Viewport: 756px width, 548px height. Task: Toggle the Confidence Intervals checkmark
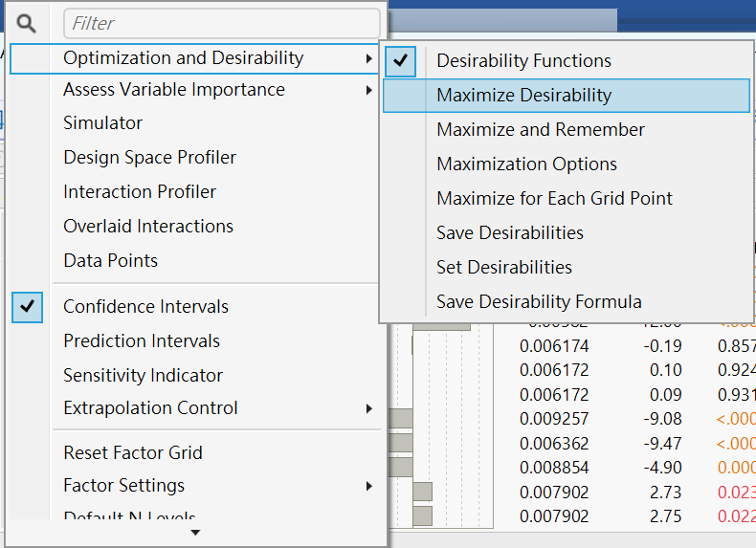tap(29, 307)
